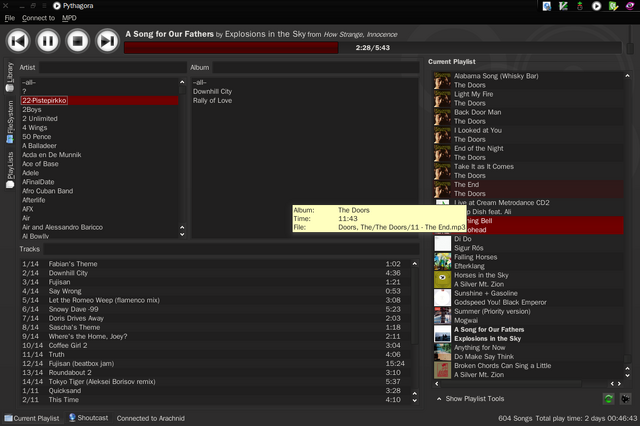This screenshot has height=426, width=640.
Task: Switch to the Library side tab
Action: (10, 76)
